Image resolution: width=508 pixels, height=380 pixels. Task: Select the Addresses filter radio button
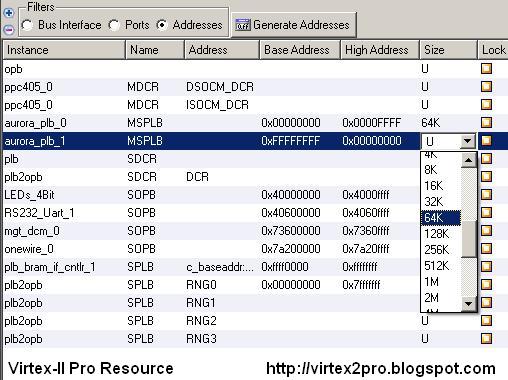coord(162,25)
